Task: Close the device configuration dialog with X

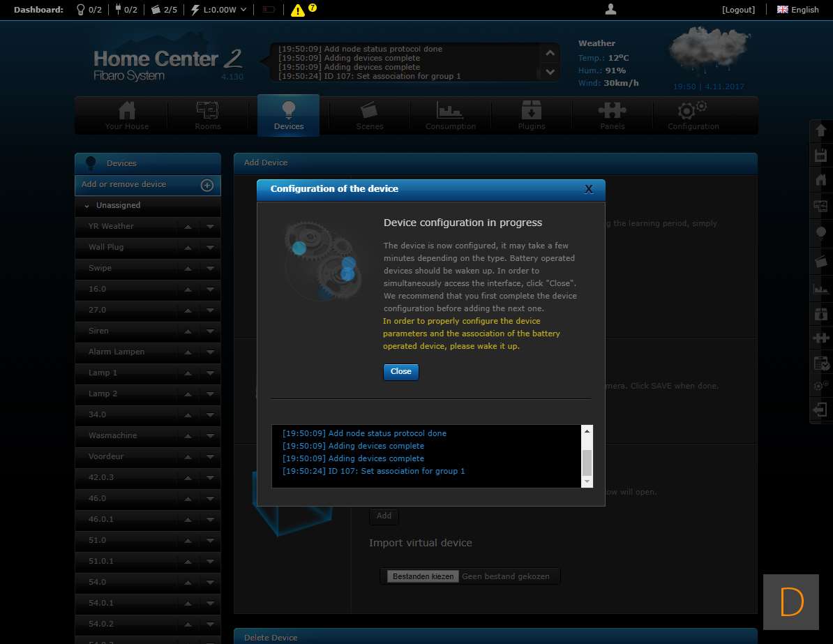Action: point(588,189)
